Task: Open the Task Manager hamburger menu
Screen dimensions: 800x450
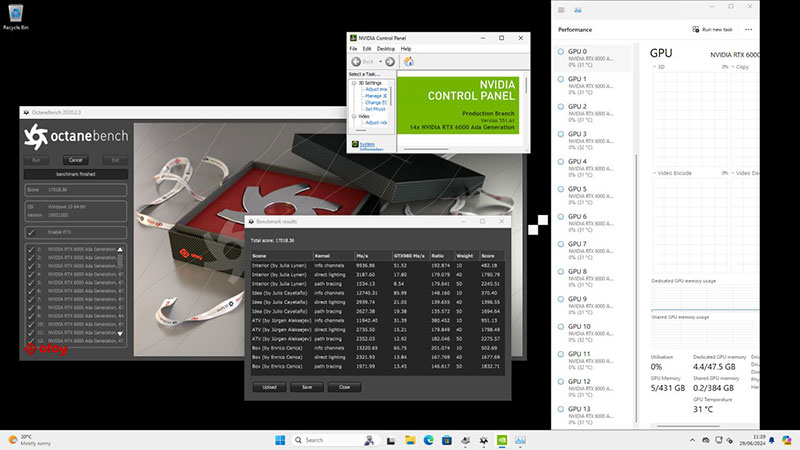Action: click(x=563, y=12)
